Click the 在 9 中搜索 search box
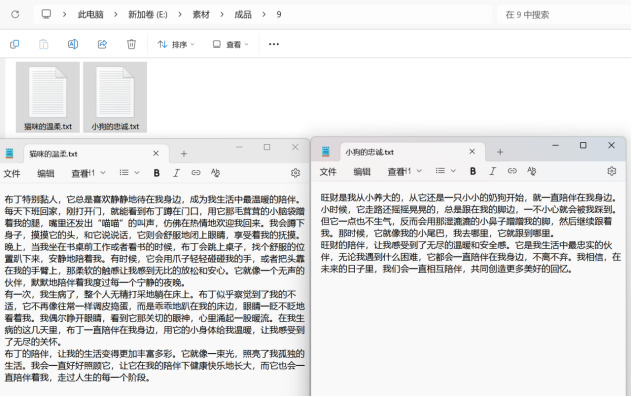This screenshot has width=632, height=397. coord(562,15)
